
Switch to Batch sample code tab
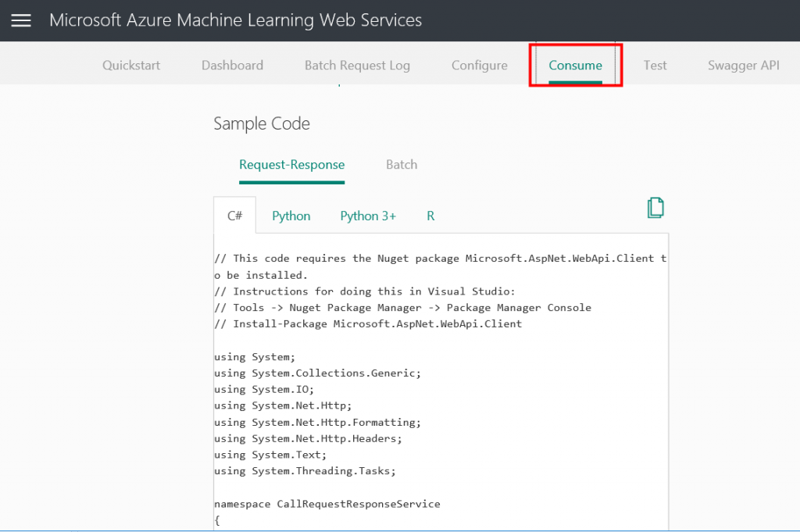coord(402,165)
